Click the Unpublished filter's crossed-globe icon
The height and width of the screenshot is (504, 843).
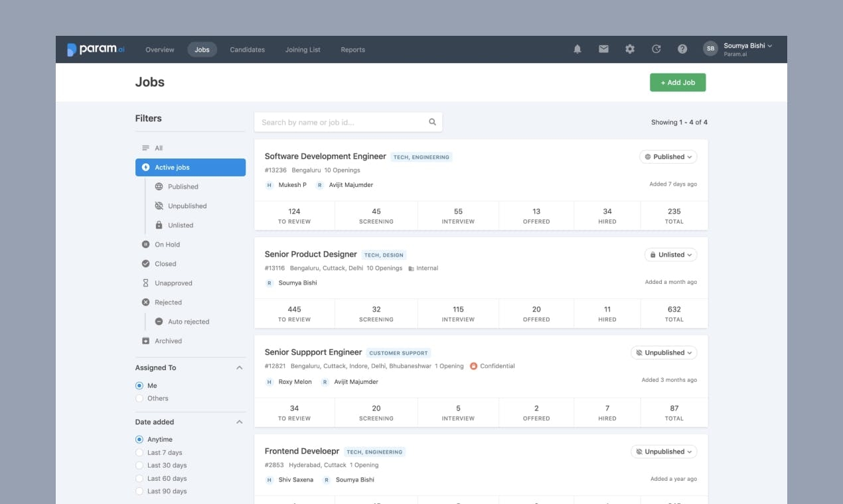(159, 206)
